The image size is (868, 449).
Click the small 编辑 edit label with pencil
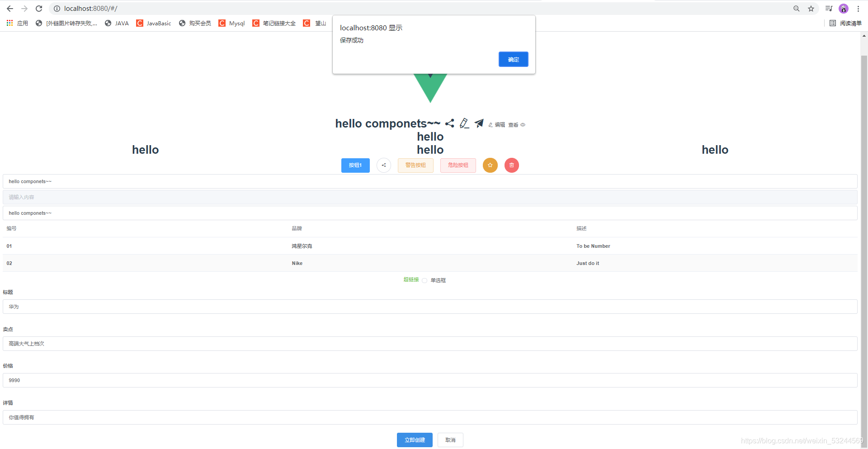[497, 125]
